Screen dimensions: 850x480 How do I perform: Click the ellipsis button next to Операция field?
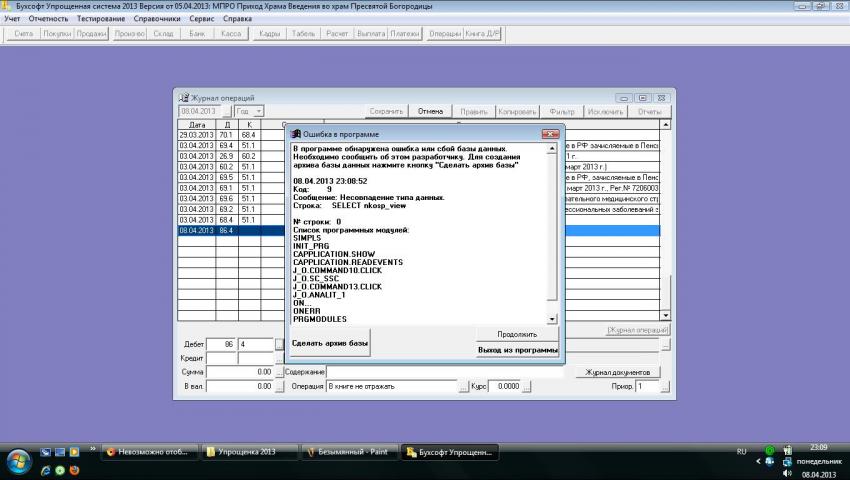(x=464, y=386)
